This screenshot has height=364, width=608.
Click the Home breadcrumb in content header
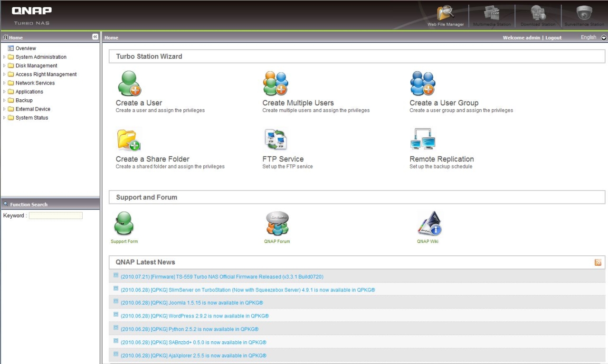click(111, 37)
